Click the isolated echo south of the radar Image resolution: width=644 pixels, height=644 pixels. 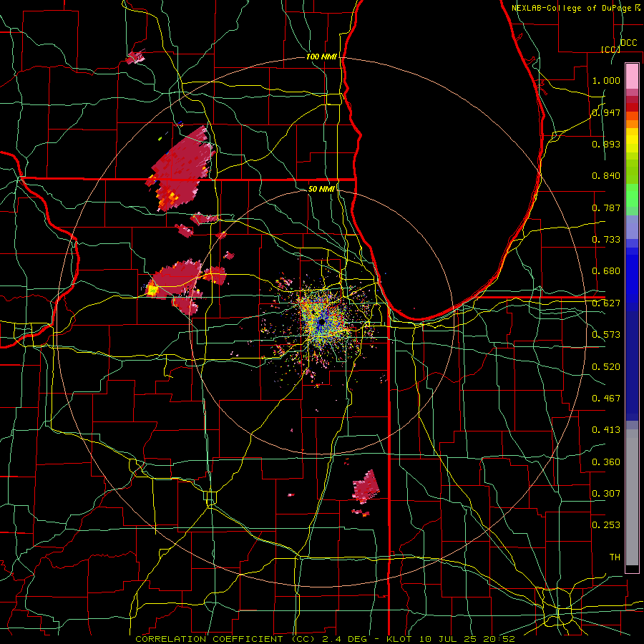click(366, 487)
